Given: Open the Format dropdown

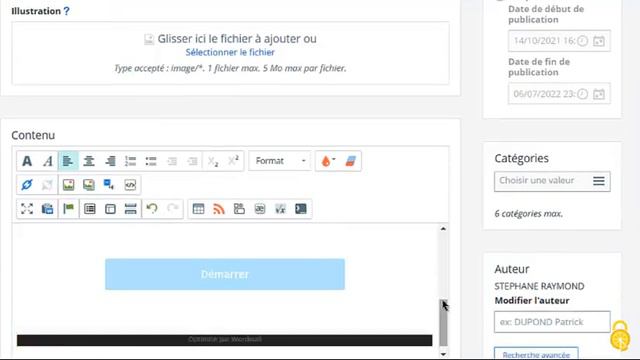Looking at the screenshot, I should point(280,161).
